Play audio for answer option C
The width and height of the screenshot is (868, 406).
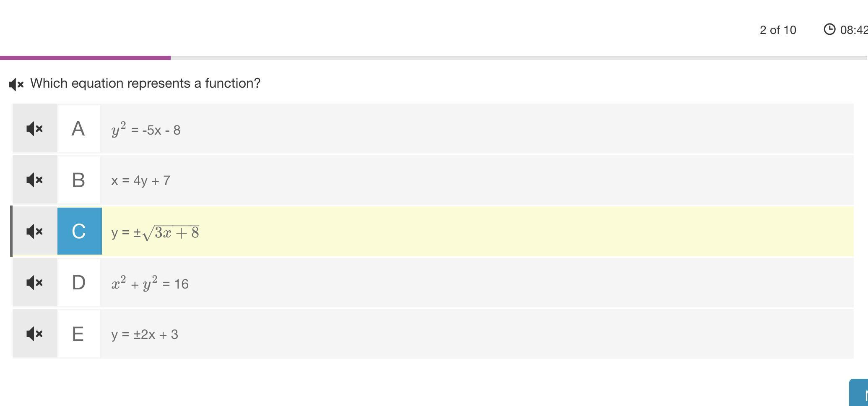tap(35, 231)
